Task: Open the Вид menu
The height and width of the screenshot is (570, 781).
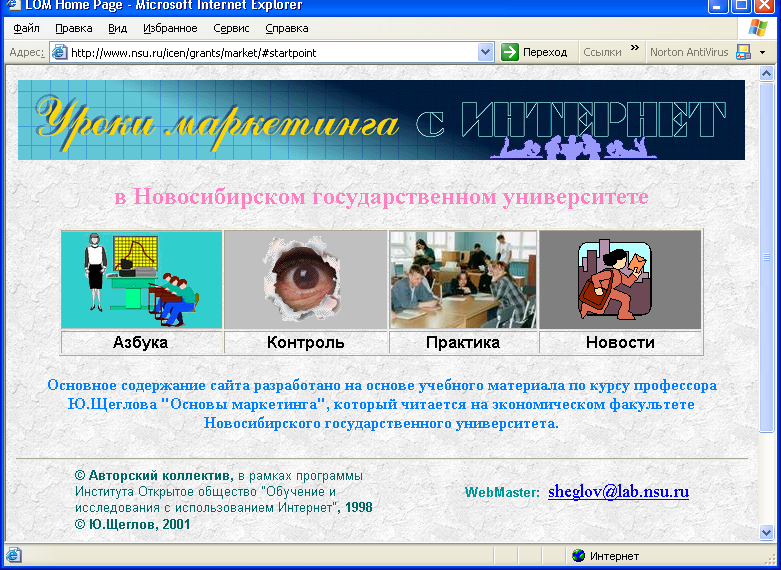Action: [x=118, y=28]
